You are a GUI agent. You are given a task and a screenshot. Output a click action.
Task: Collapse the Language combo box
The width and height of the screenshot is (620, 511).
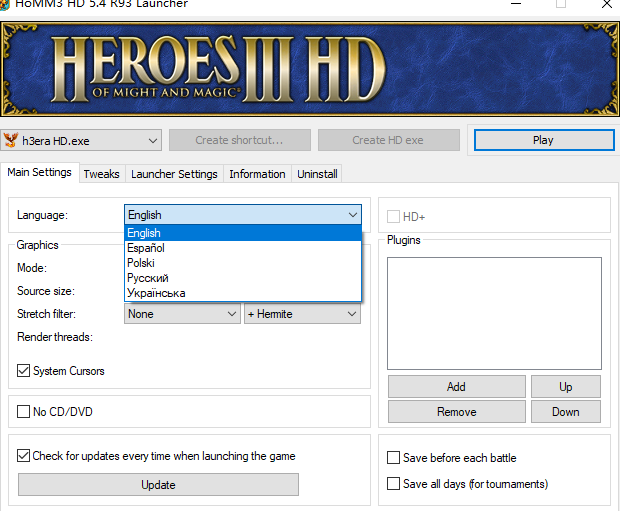click(243, 215)
